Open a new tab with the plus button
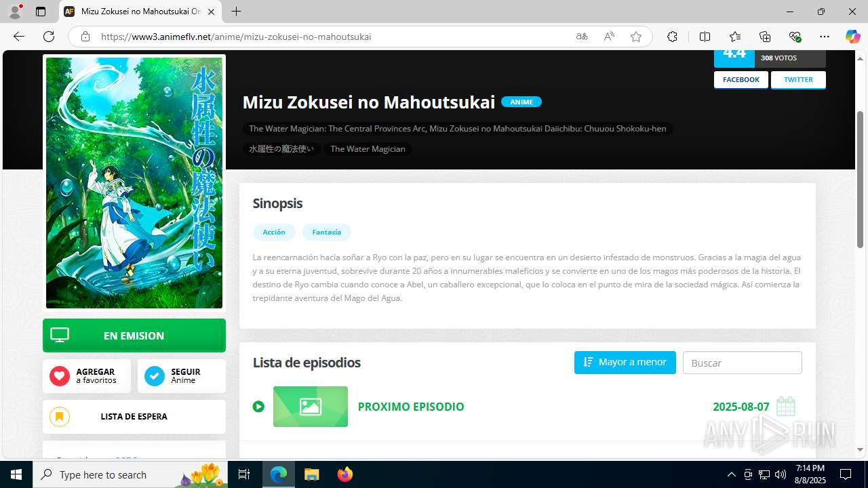The height and width of the screenshot is (488, 868). tap(236, 12)
